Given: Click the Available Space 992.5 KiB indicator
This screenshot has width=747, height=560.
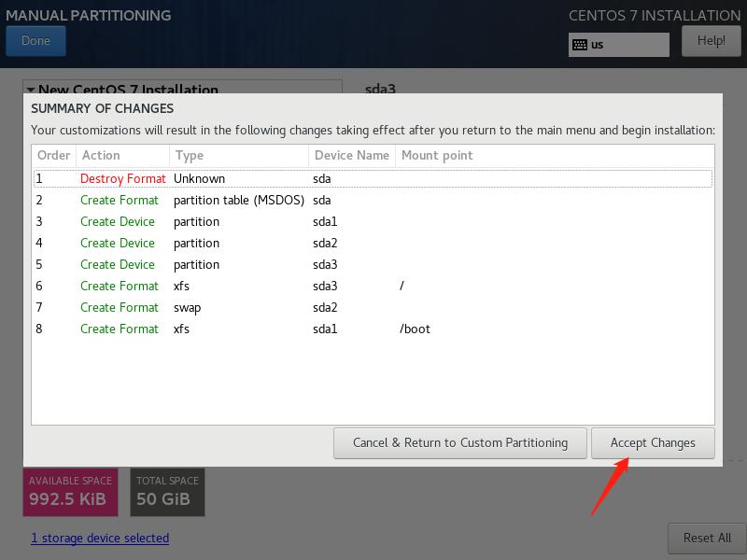Looking at the screenshot, I should point(70,492).
